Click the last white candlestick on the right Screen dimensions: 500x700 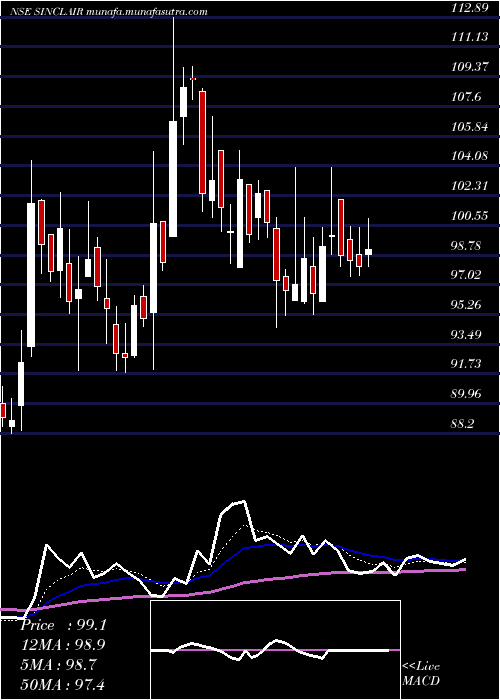pos(368,252)
